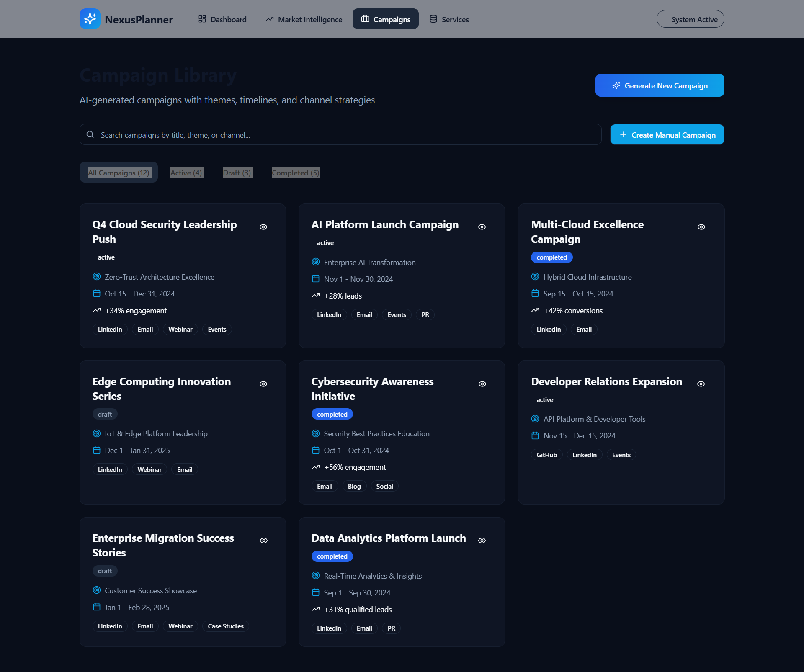
Task: Select the Draft (3) filter tab
Action: 237,173
